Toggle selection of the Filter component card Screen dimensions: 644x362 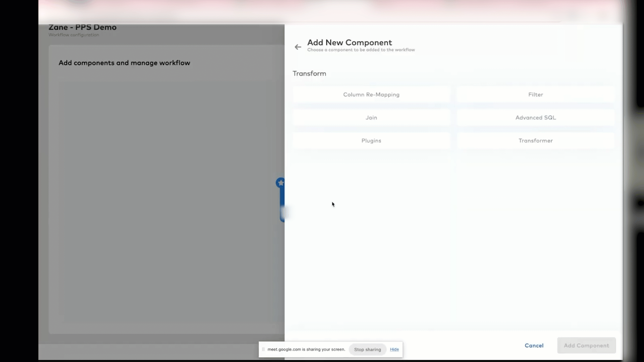pos(535,94)
